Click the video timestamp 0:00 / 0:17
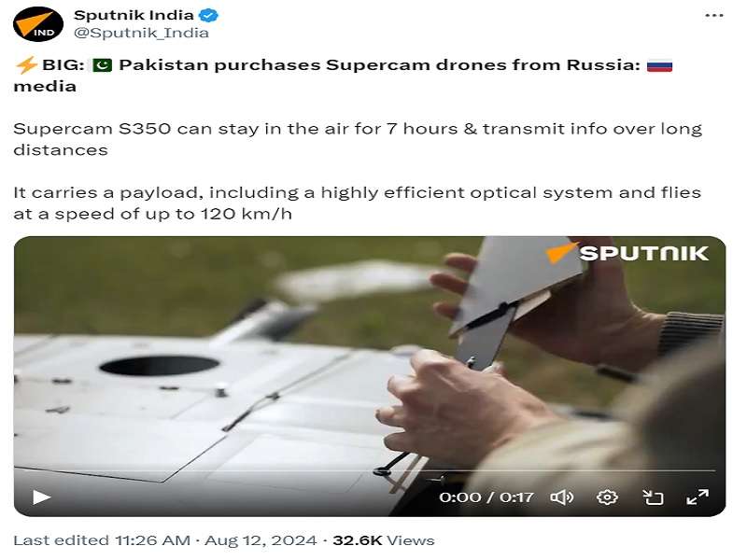The height and width of the screenshot is (560, 747). point(486,497)
